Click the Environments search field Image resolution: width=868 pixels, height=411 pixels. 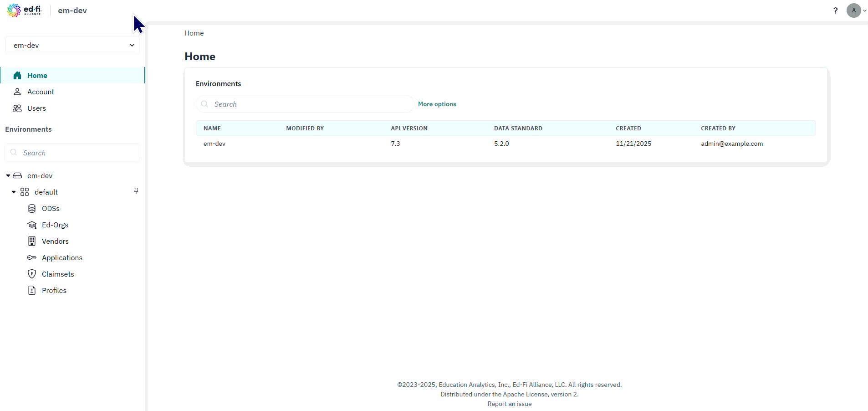click(304, 104)
